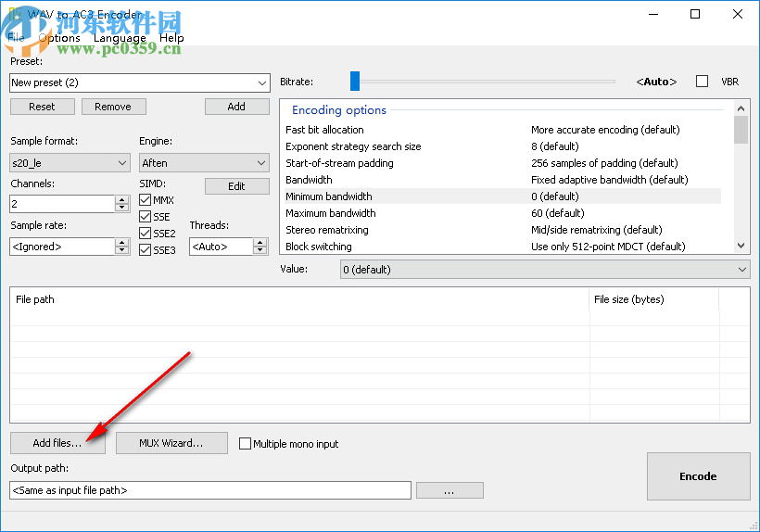This screenshot has width=760, height=532.
Task: Open the File menu
Action: tap(16, 38)
